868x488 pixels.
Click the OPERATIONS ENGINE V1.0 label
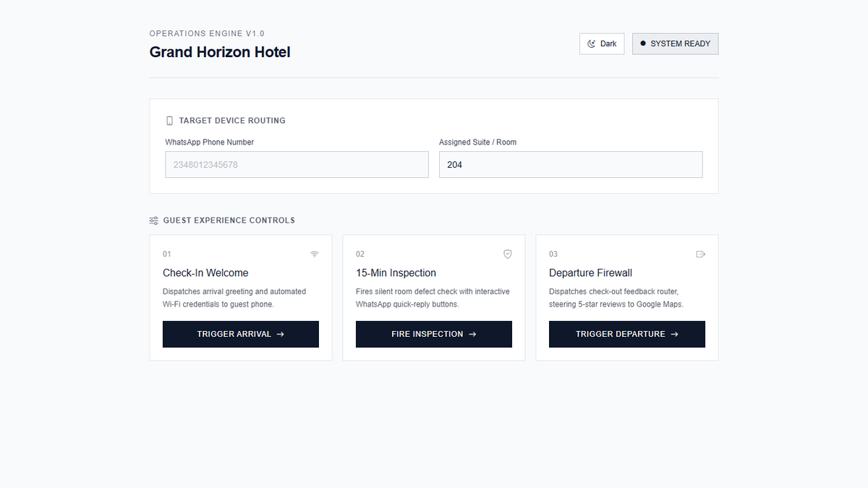coord(207,33)
